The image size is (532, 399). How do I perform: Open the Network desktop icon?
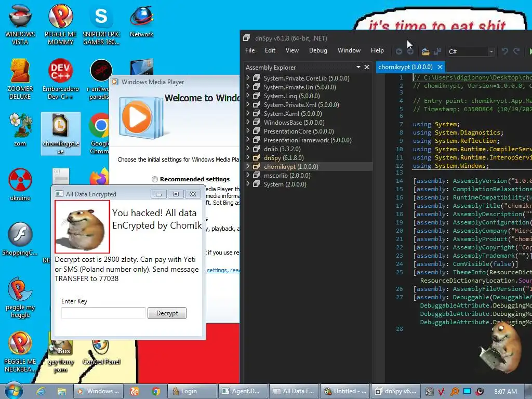(x=141, y=21)
